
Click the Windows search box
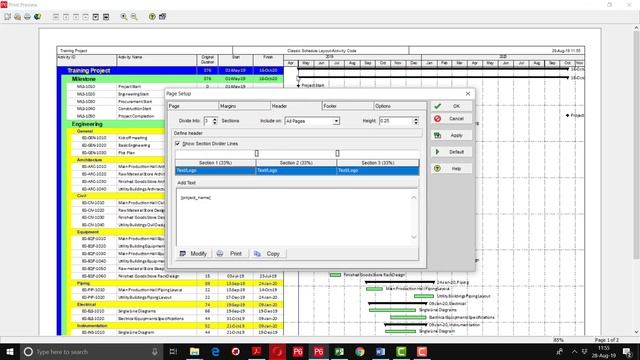click(91, 351)
